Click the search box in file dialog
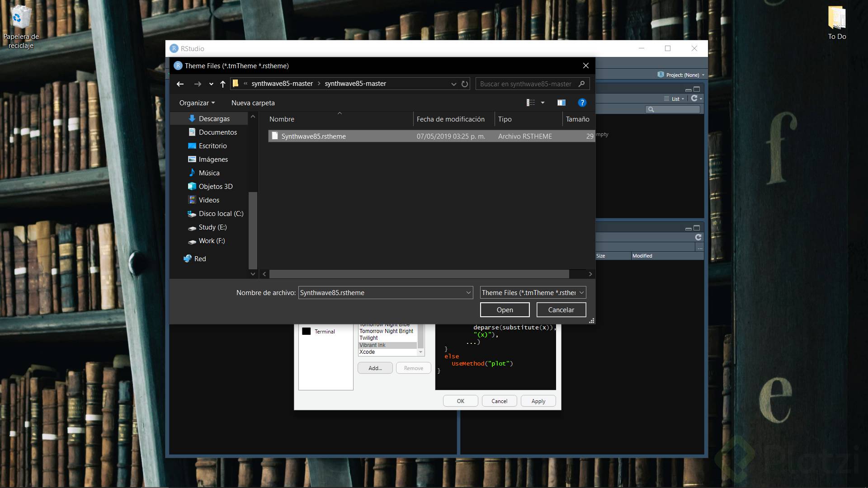The image size is (868, 488). coord(532,84)
